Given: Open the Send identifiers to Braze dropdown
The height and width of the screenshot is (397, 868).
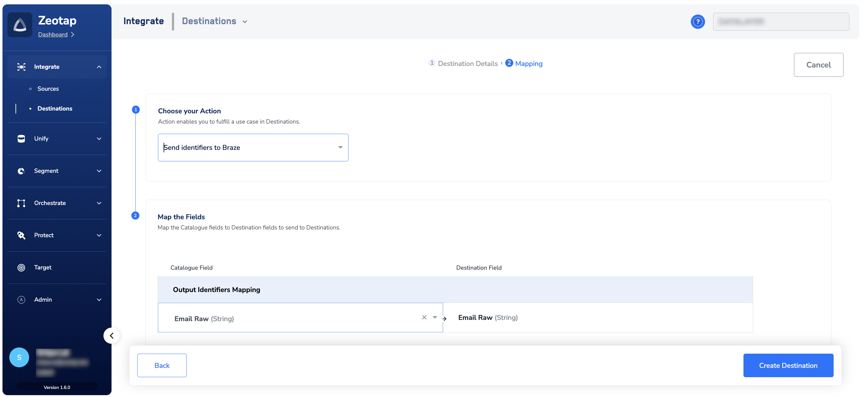Looking at the screenshot, I should point(340,147).
